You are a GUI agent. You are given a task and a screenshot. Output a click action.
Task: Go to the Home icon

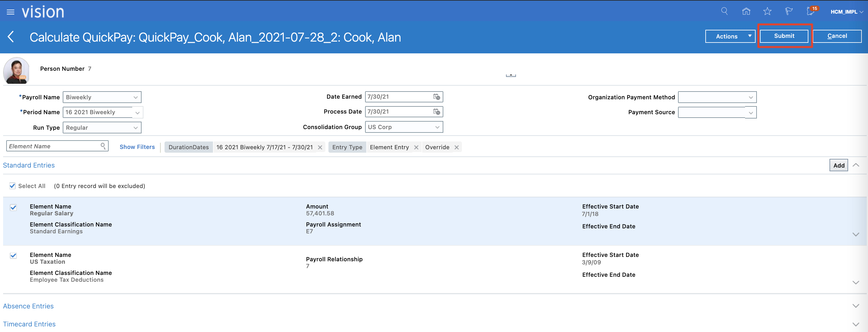746,11
